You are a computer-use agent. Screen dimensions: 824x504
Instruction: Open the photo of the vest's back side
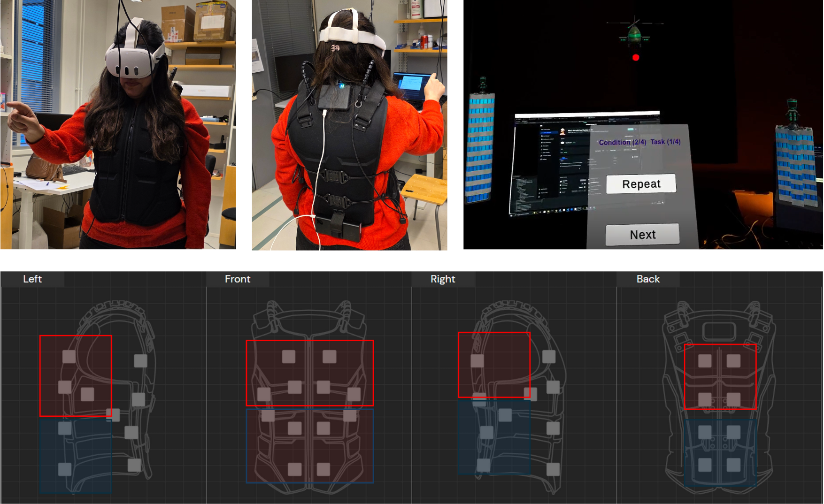[349, 125]
